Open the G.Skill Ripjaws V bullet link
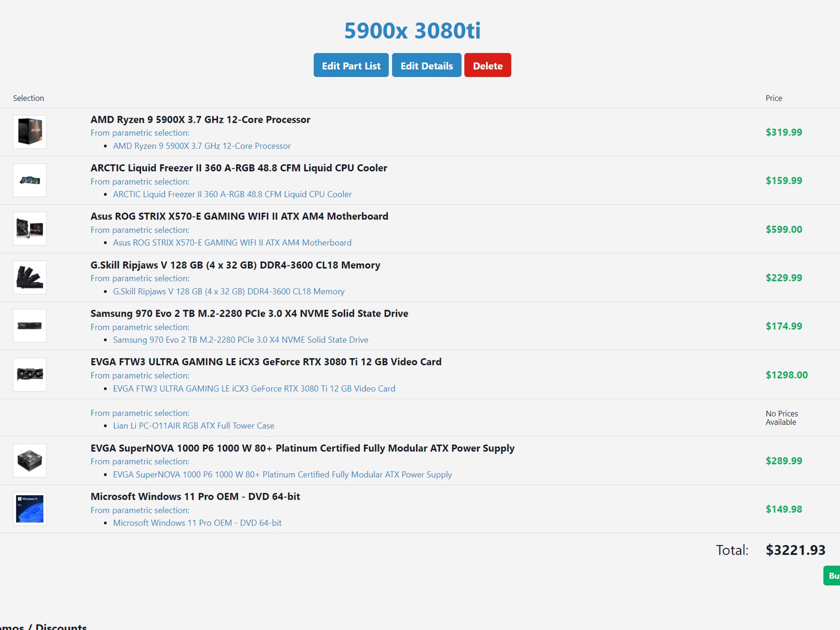This screenshot has width=840, height=630. click(228, 291)
